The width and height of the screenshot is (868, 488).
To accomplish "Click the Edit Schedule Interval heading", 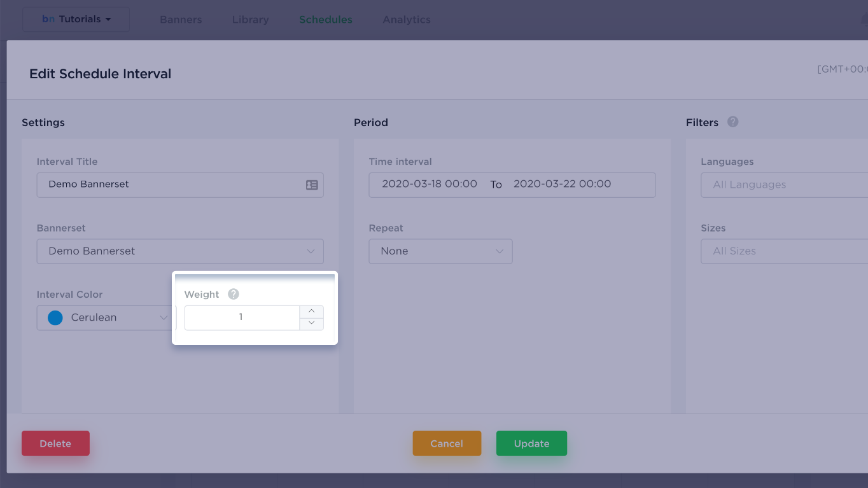I will (101, 74).
